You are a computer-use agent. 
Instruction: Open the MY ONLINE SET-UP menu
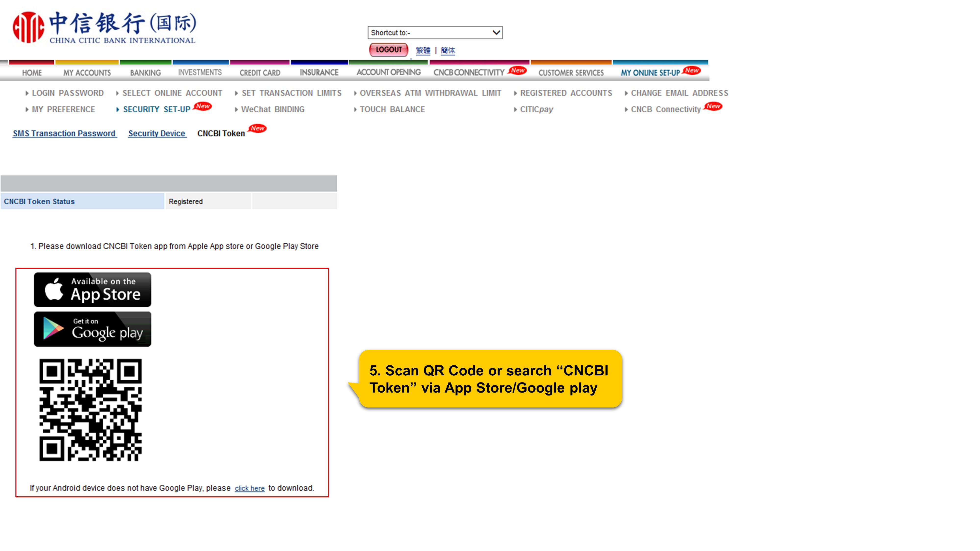[650, 73]
